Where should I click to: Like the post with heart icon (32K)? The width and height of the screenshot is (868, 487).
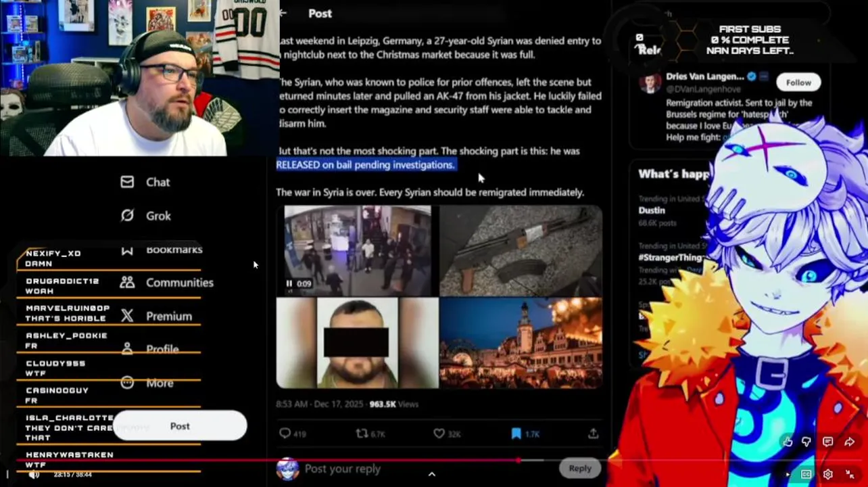439,434
